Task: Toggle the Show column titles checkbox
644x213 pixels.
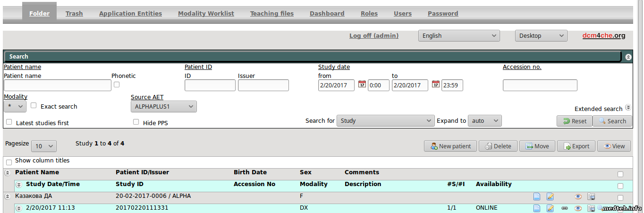Action: [x=9, y=162]
